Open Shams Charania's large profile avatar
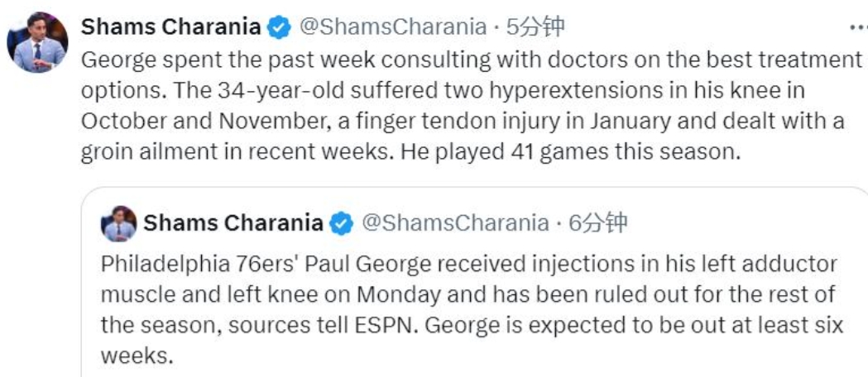868x377 pixels. 37,43
